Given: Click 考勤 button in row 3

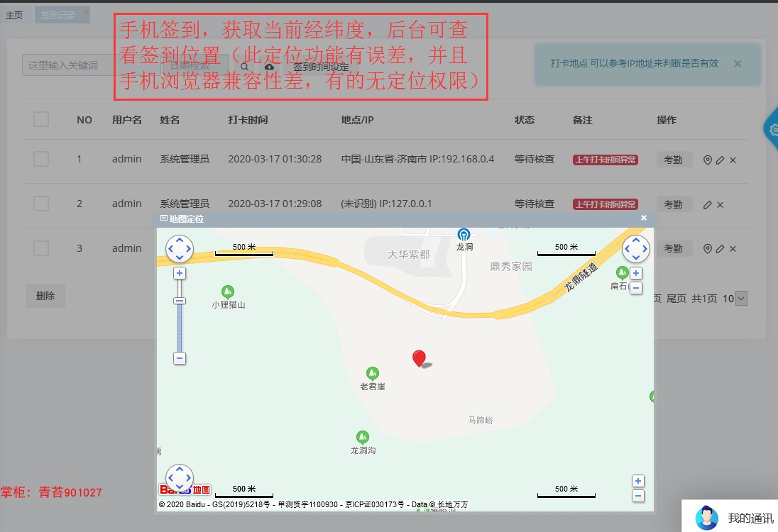Looking at the screenshot, I should point(674,248).
